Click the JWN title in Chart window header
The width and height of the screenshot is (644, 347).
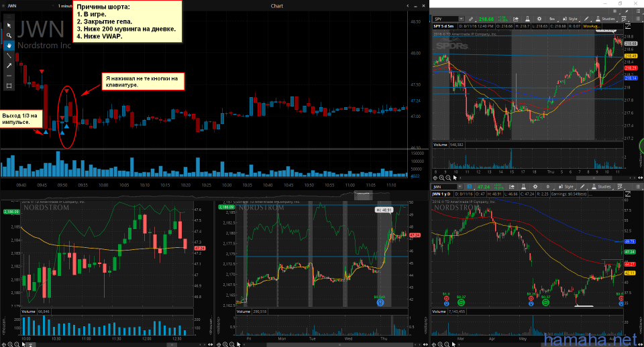tap(12, 6)
